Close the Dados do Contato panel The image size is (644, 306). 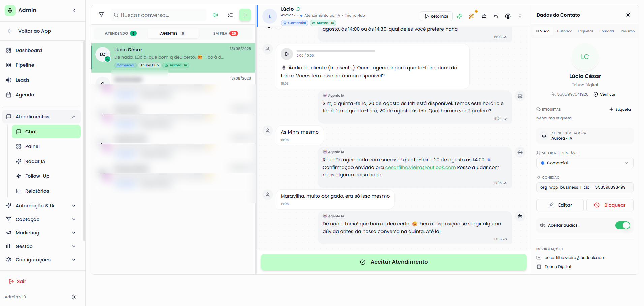[x=628, y=15]
